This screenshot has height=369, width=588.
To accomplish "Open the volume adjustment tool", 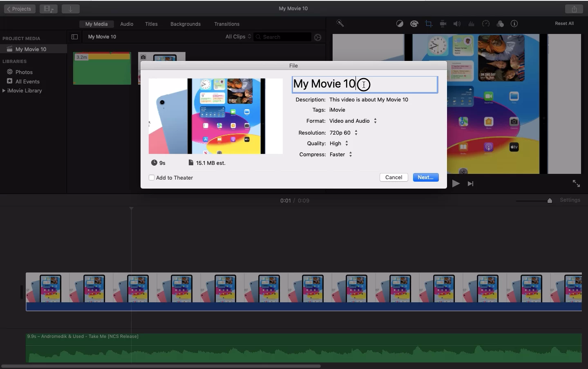I will tap(457, 24).
